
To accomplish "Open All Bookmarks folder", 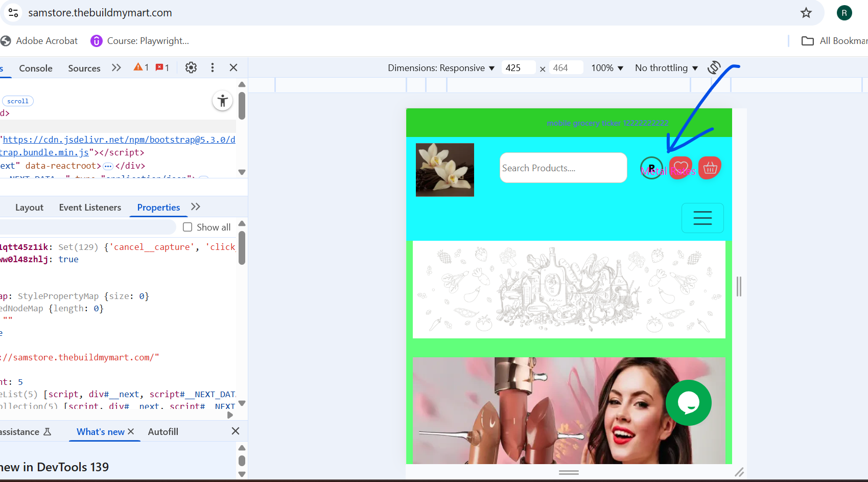I will pyautogui.click(x=834, y=41).
